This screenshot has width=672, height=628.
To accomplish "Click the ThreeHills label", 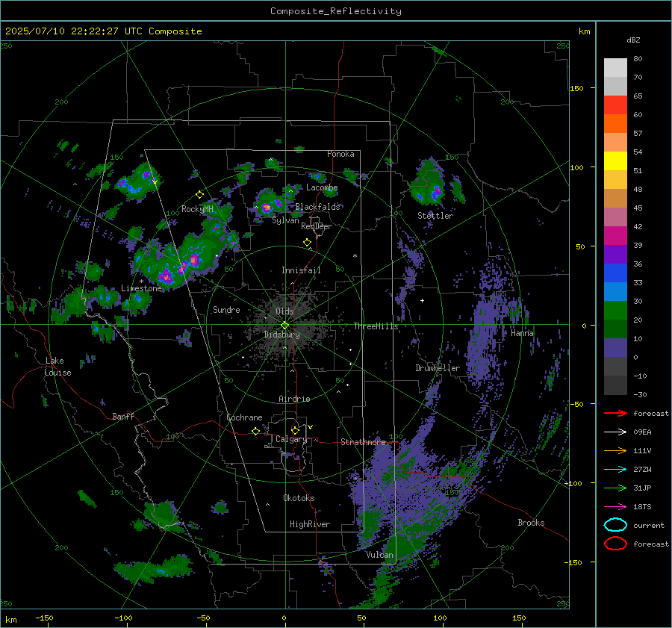I will [x=376, y=326].
